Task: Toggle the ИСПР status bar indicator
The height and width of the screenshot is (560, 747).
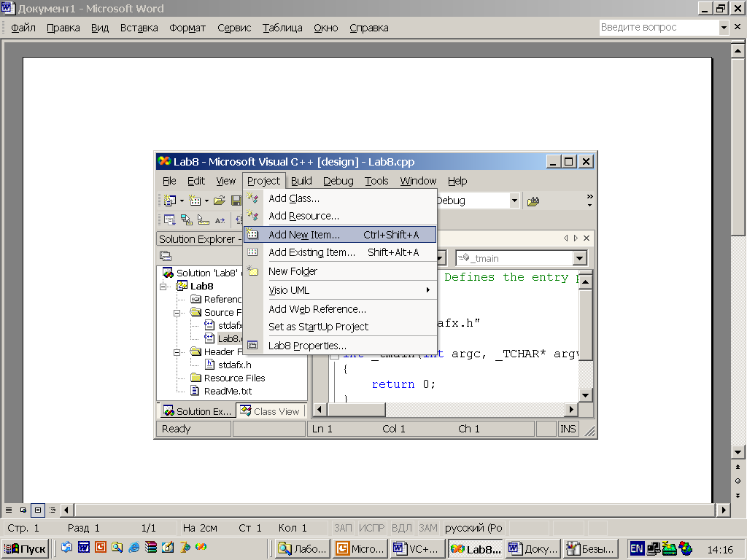Action: pyautogui.click(x=371, y=528)
